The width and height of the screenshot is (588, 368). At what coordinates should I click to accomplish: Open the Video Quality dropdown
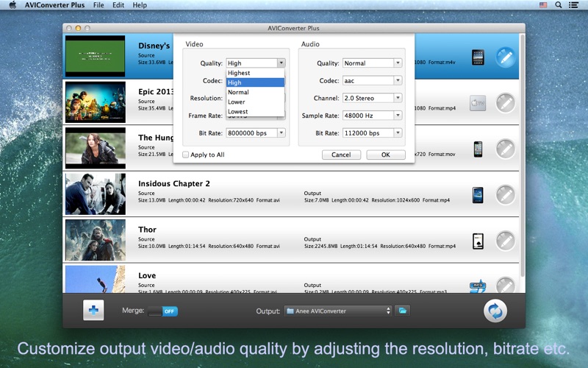tap(255, 63)
